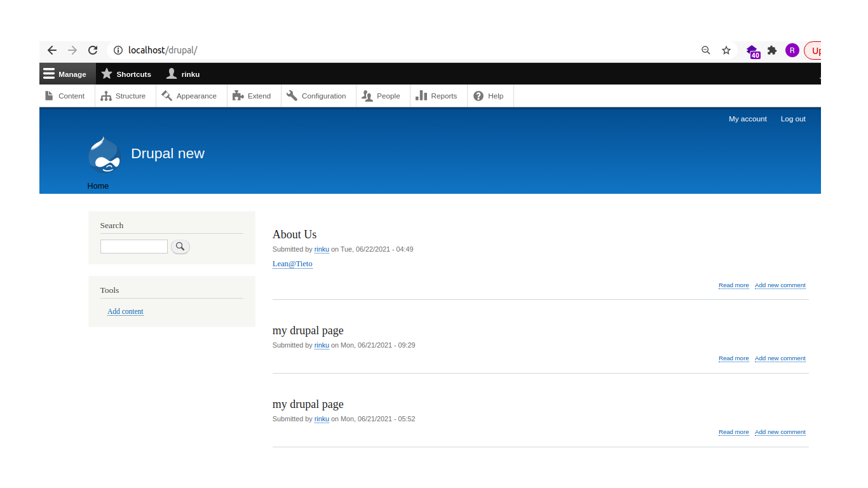The width and height of the screenshot is (868, 488).
Task: Open the About Us article title
Action: (294, 234)
